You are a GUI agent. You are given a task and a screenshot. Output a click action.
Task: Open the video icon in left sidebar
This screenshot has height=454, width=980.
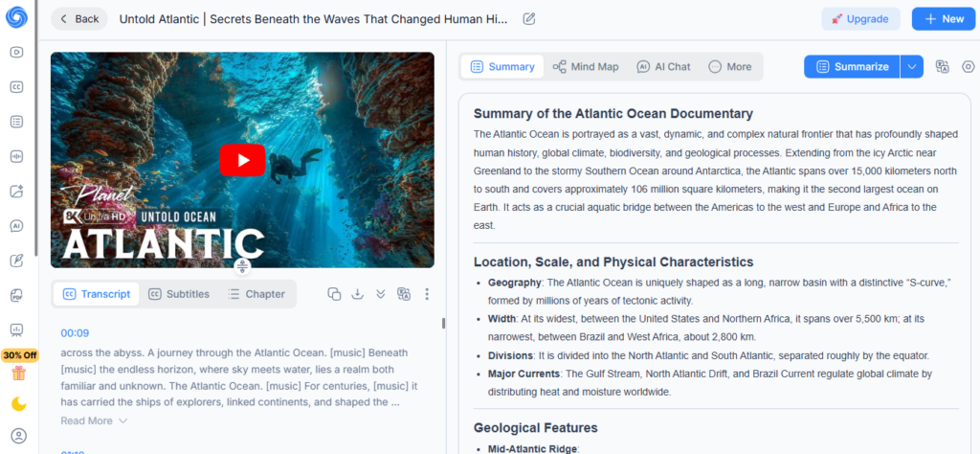pos(17,53)
